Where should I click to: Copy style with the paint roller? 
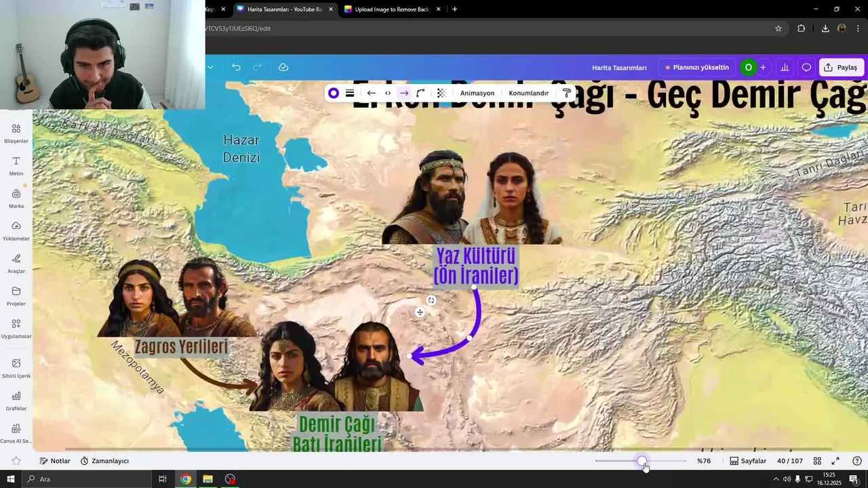click(x=567, y=94)
